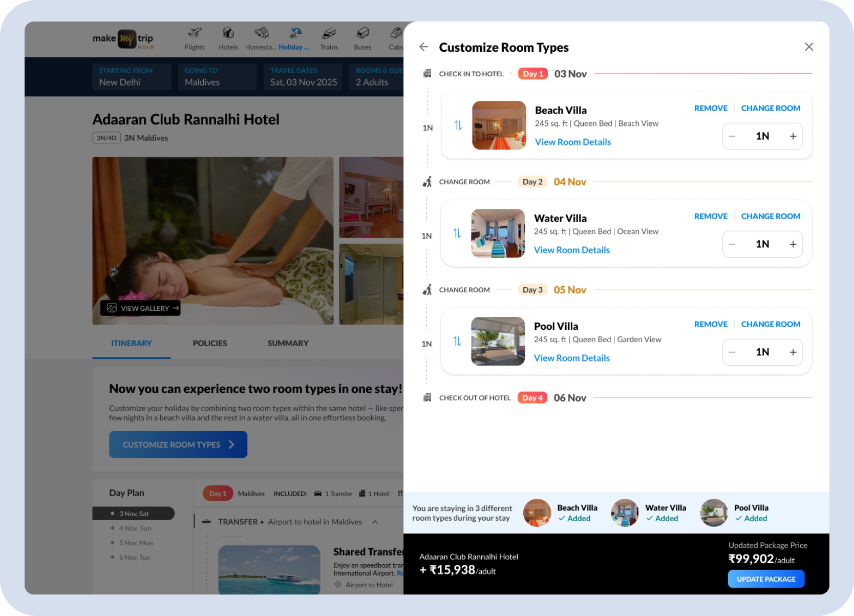
Task: Increase nights for Water Villa
Action: [793, 244]
